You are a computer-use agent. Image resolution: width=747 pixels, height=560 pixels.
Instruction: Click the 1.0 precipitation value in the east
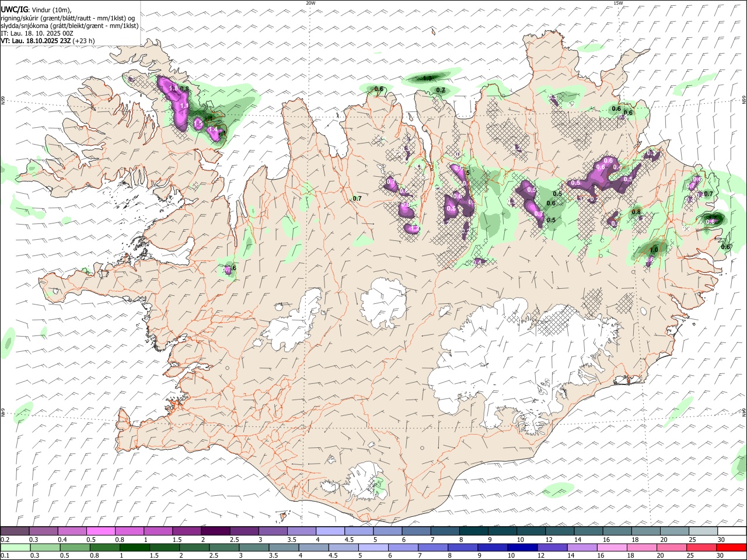point(654,250)
